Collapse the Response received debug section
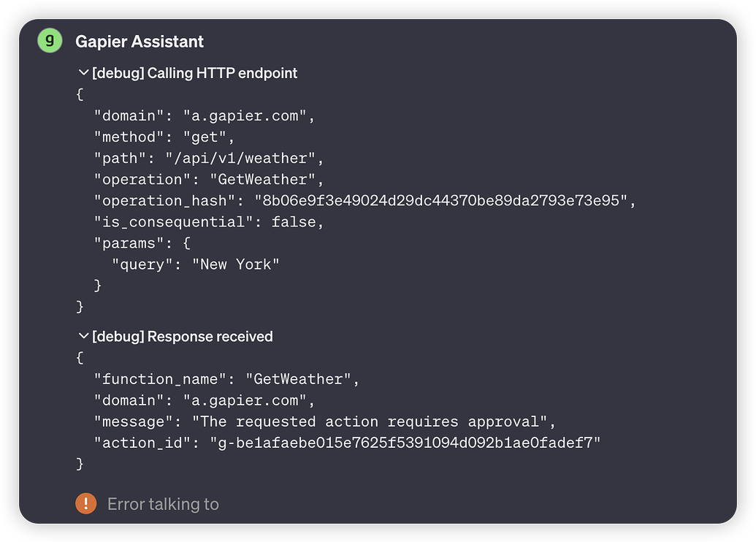The width and height of the screenshot is (756, 542). click(x=83, y=337)
